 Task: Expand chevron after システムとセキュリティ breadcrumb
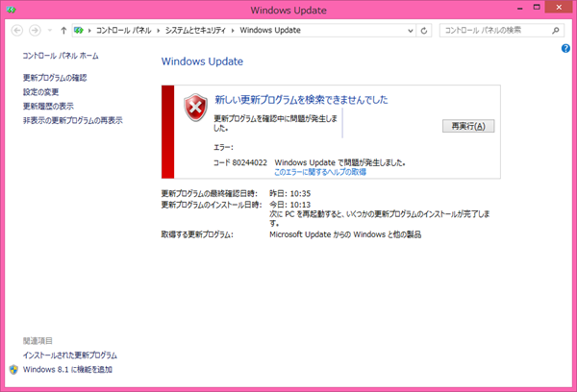233,31
